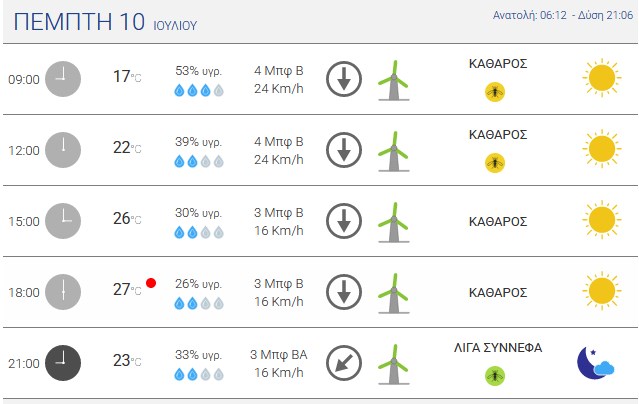Click the red dot beside 27°C
Image resolution: width=639 pixels, height=404 pixels.
(151, 283)
